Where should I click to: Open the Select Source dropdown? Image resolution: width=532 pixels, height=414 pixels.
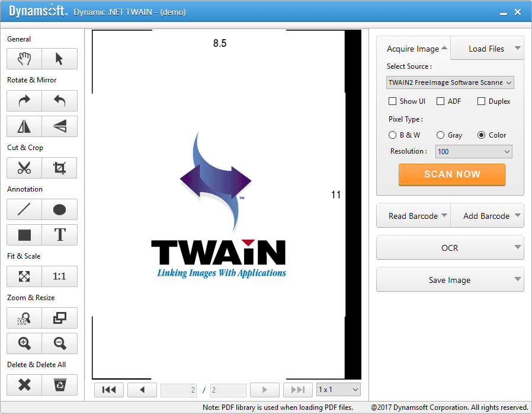[450, 82]
